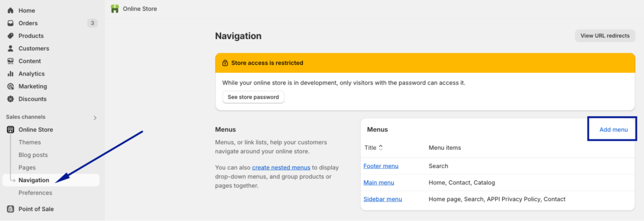Viewport: 644px width, 221px height.
Task: Click the Online Store storefront icon in sidebar
Action: [x=10, y=129]
